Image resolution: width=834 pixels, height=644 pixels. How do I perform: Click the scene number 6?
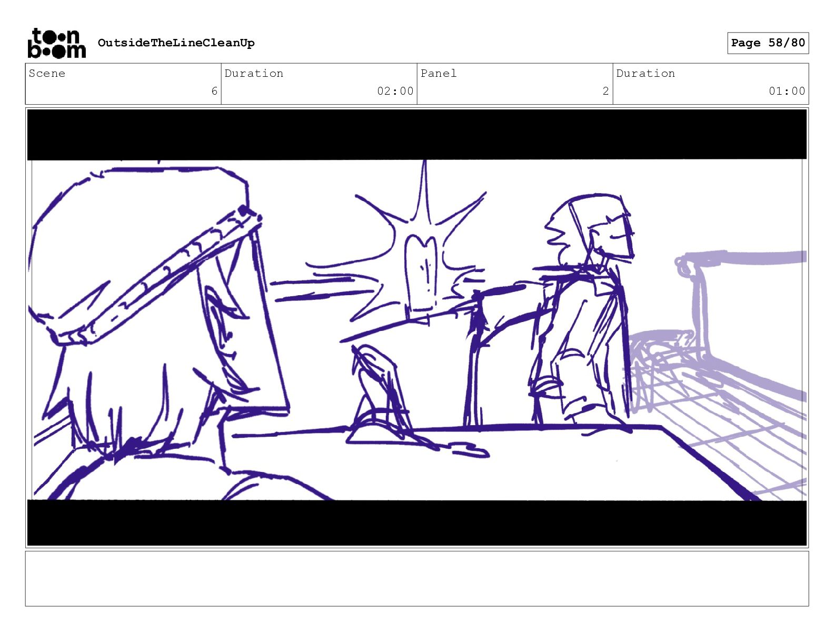214,91
